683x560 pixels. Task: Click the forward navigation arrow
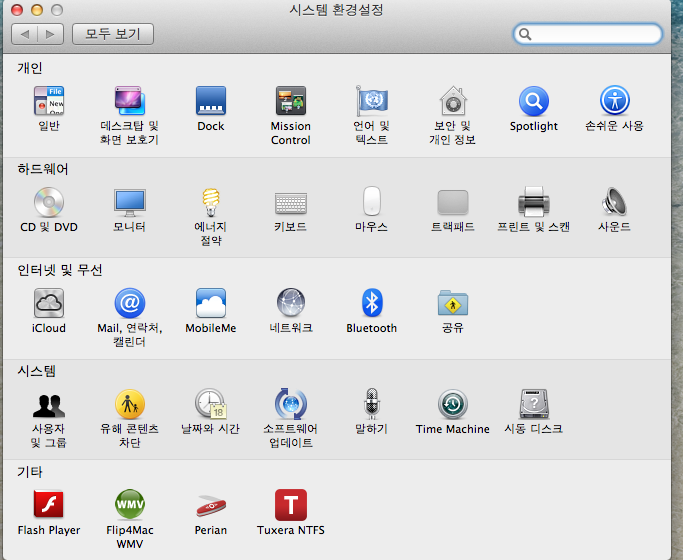51,34
